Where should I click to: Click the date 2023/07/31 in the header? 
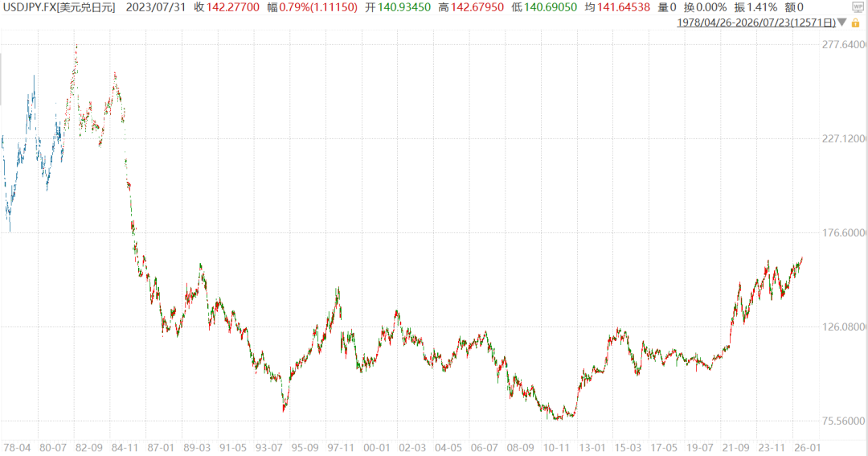156,7
